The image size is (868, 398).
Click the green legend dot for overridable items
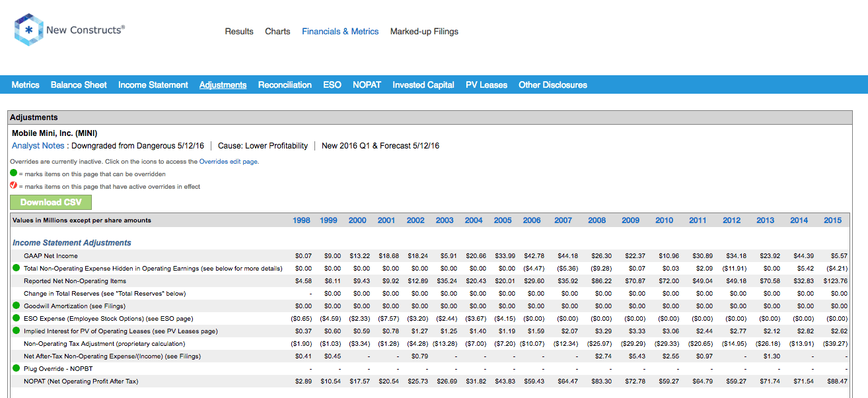point(13,174)
